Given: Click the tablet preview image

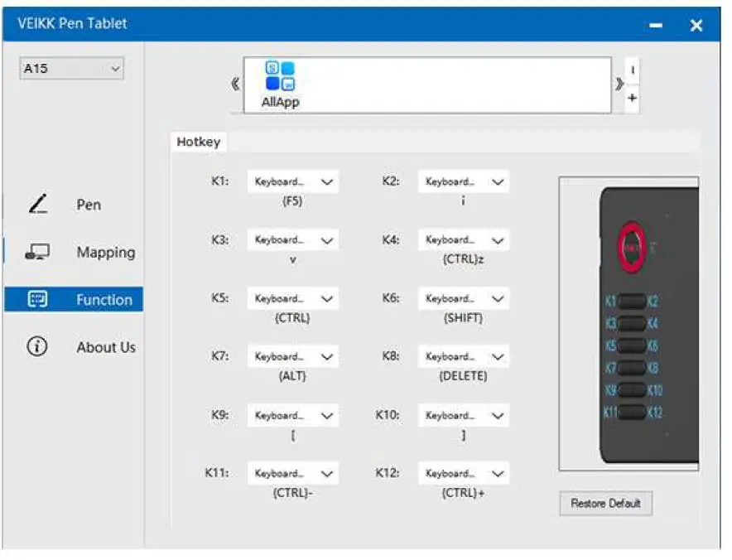Looking at the screenshot, I should [628, 324].
